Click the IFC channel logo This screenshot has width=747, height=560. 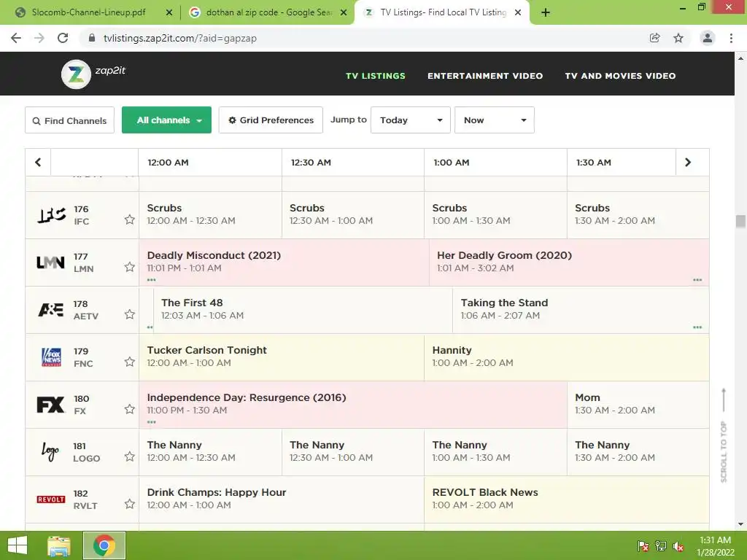[x=52, y=215]
